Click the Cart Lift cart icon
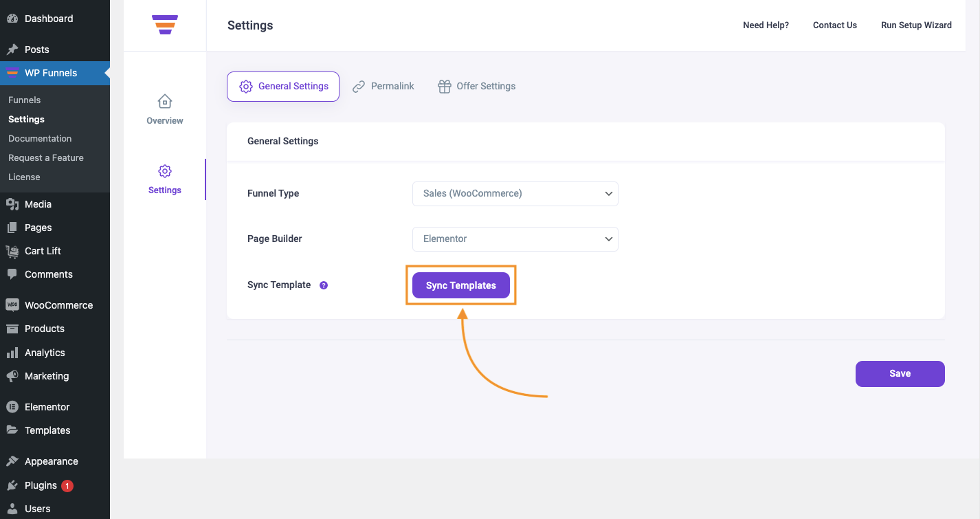This screenshot has height=519, width=980. pyautogui.click(x=12, y=251)
